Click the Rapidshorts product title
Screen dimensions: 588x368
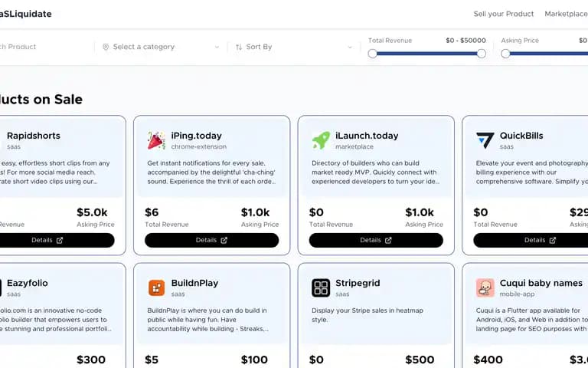pos(34,136)
